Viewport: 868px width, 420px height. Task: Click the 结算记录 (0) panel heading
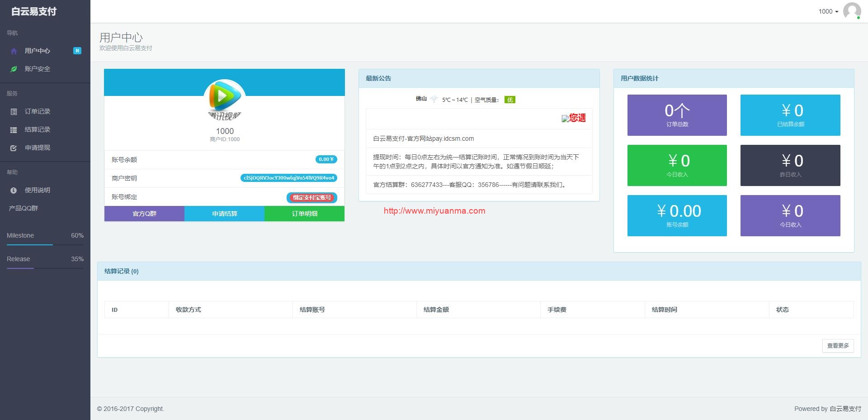coord(122,271)
